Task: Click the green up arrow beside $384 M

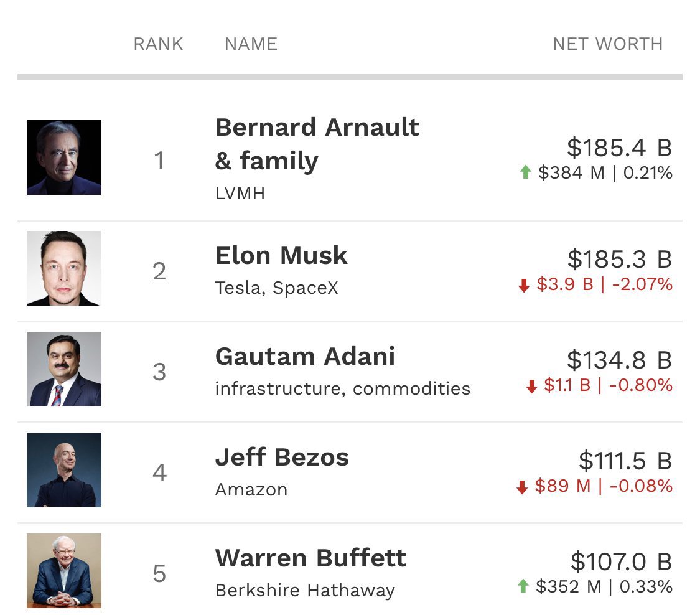Action: [525, 172]
